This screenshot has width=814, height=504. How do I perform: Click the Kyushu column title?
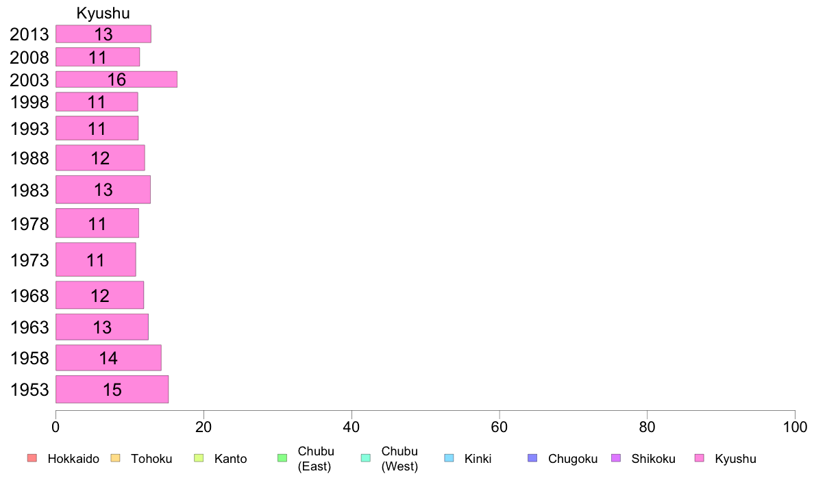103,13
